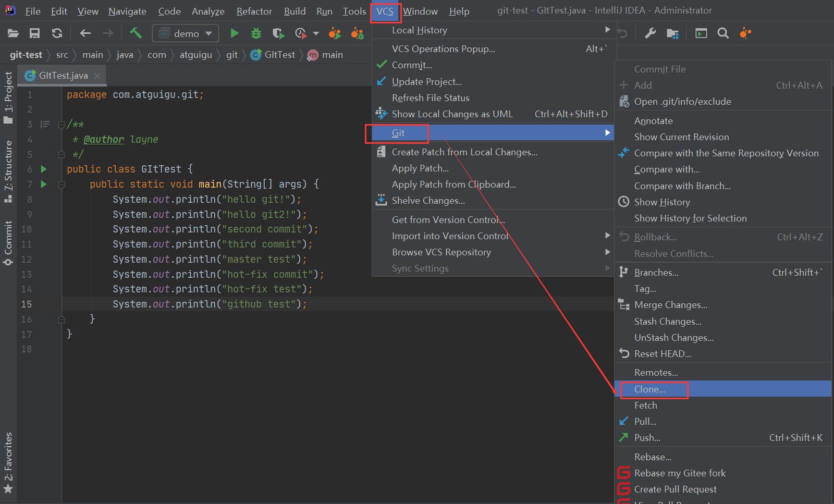
Task: Click the fold end marker at line 16
Action: 62,319
